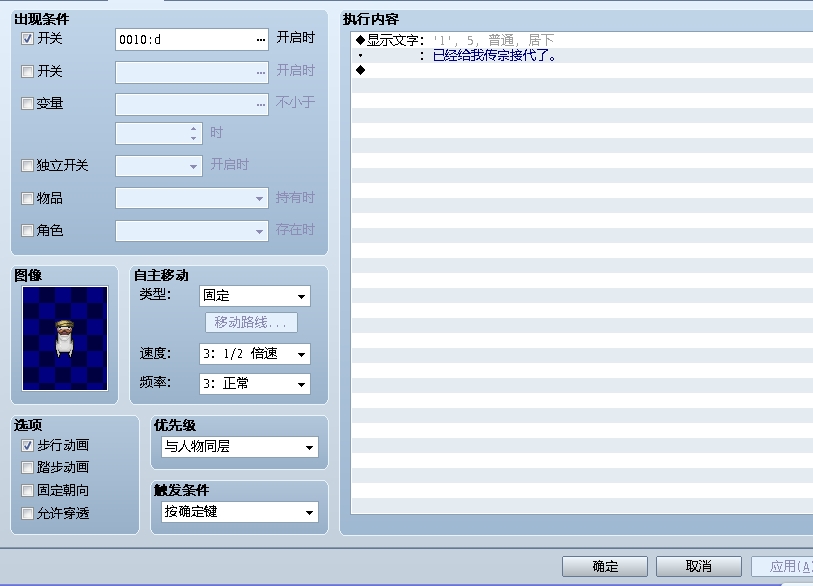Click the 移动路线... button
The image size is (813, 586).
[x=251, y=323]
